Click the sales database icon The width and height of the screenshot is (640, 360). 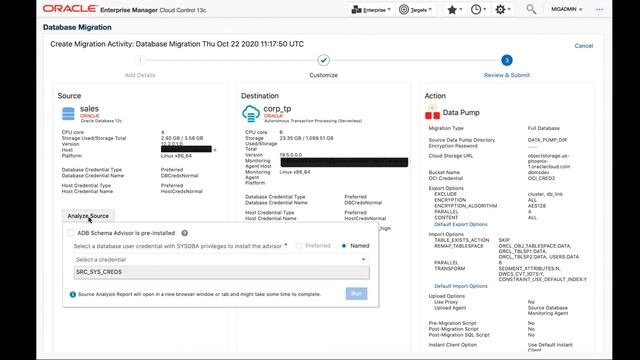coord(68,113)
